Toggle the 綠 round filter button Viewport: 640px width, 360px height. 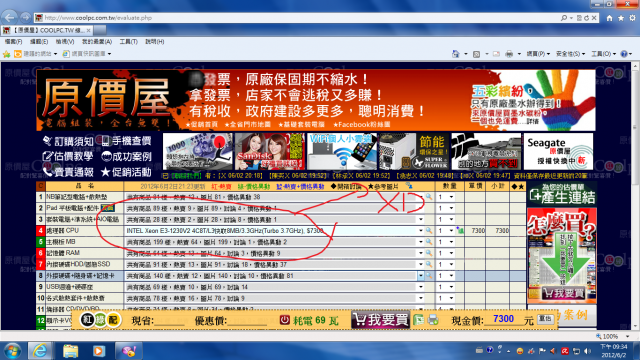[x=100, y=320]
